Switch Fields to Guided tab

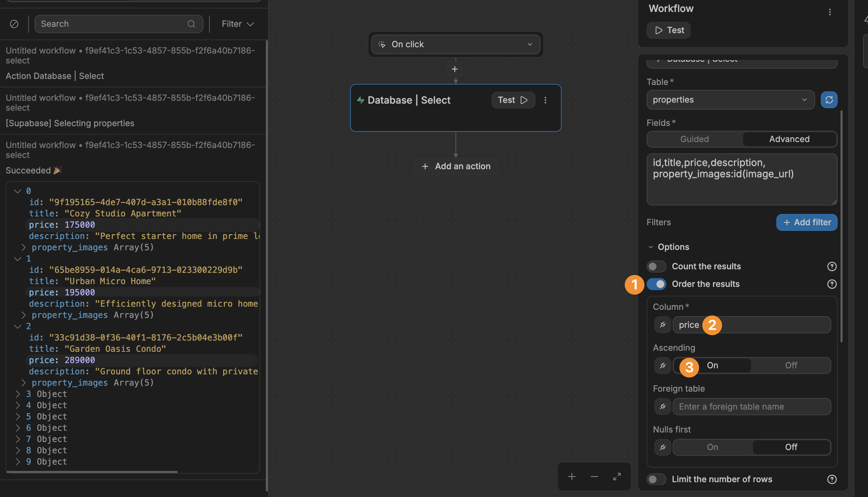pos(694,139)
